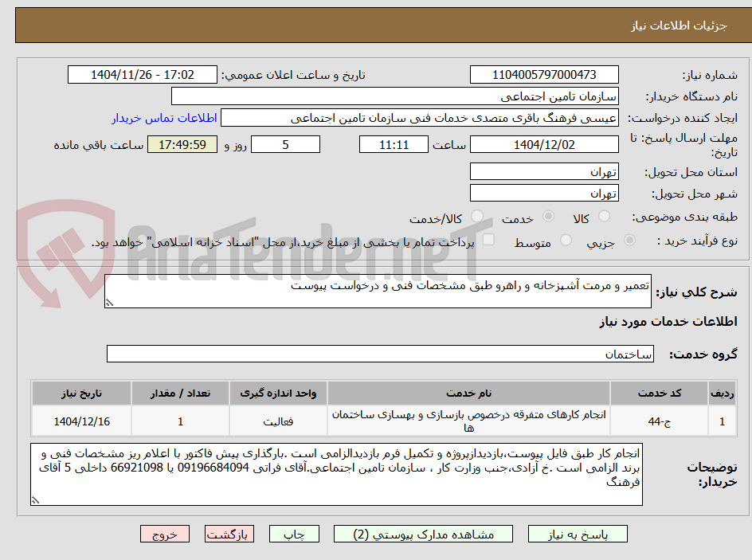
Task: Click need date cell 1404/12/16
Action: [81, 421]
